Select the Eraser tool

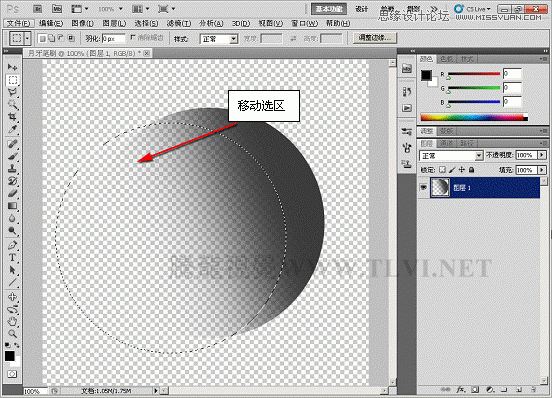(x=12, y=194)
